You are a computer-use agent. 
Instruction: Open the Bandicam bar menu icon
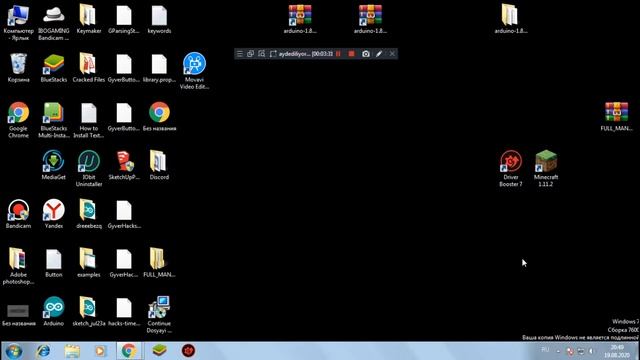(x=240, y=54)
